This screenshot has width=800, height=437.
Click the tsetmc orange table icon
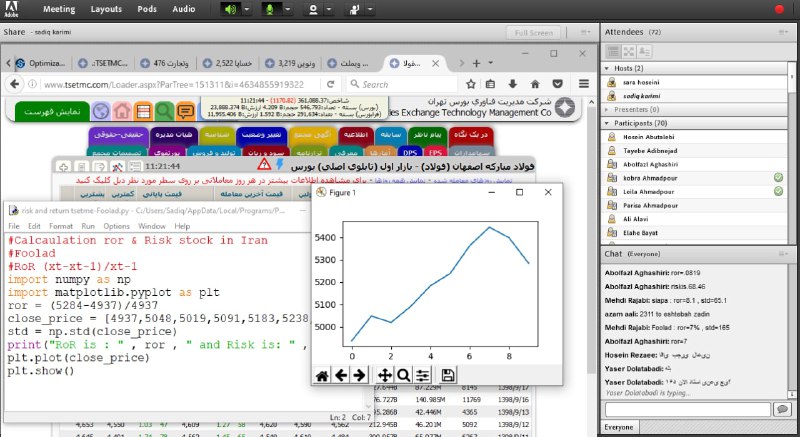pyautogui.click(x=143, y=111)
